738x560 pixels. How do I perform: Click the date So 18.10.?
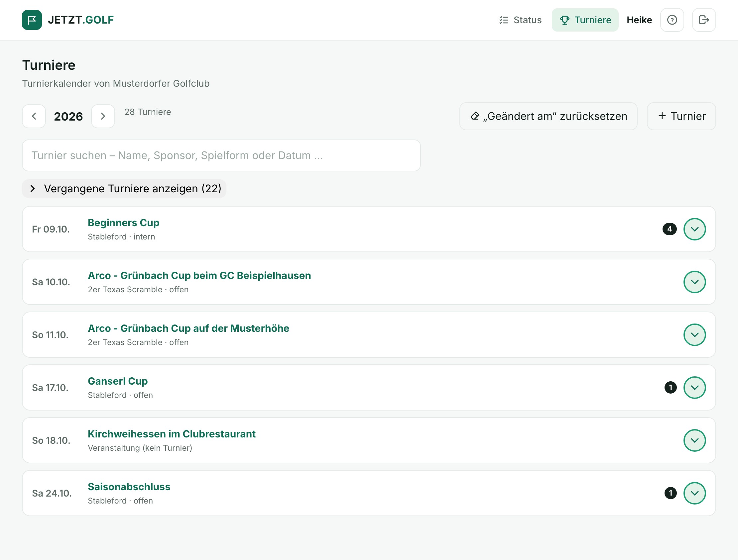coord(51,440)
